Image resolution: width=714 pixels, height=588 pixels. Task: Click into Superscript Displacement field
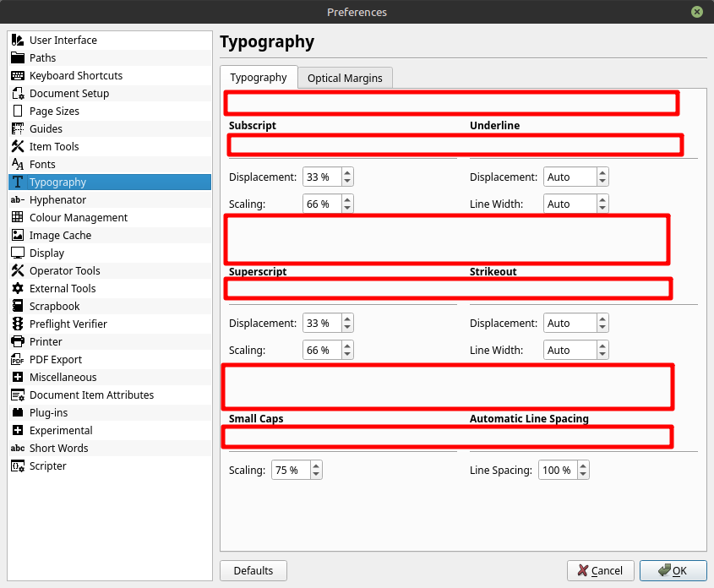pyautogui.click(x=321, y=324)
